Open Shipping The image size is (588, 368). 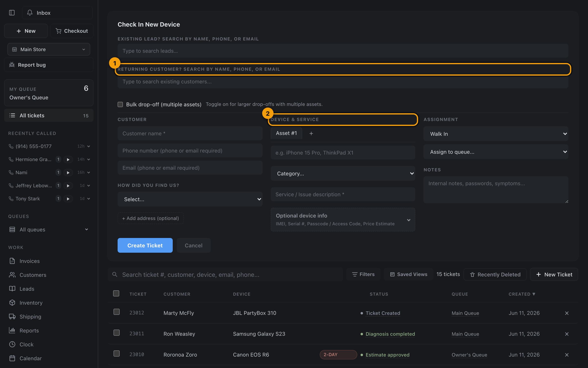click(x=25, y=316)
